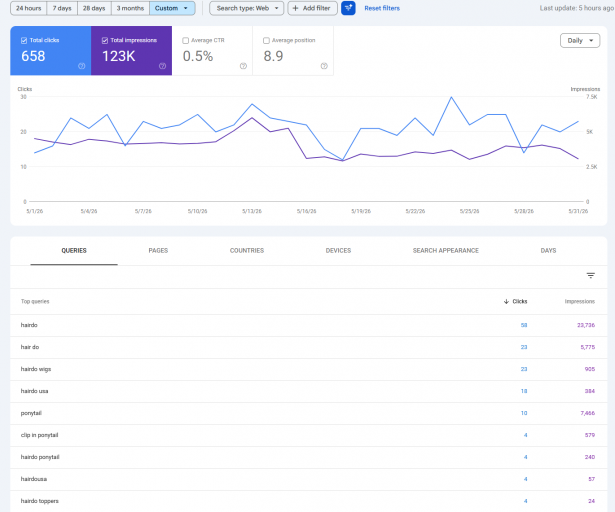Click the sort arrow beside Clicks
The image size is (615, 512).
(x=506, y=301)
